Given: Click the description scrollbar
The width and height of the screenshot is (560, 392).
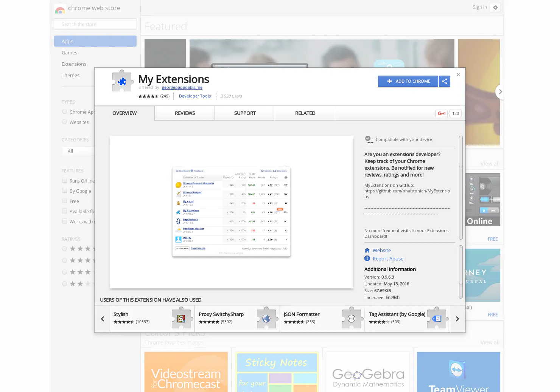Looking at the screenshot, I should (461, 188).
